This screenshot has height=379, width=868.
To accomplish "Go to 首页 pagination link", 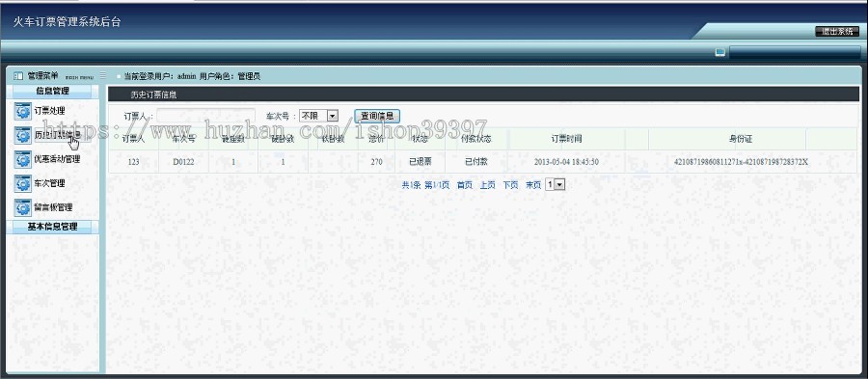I will [465, 185].
